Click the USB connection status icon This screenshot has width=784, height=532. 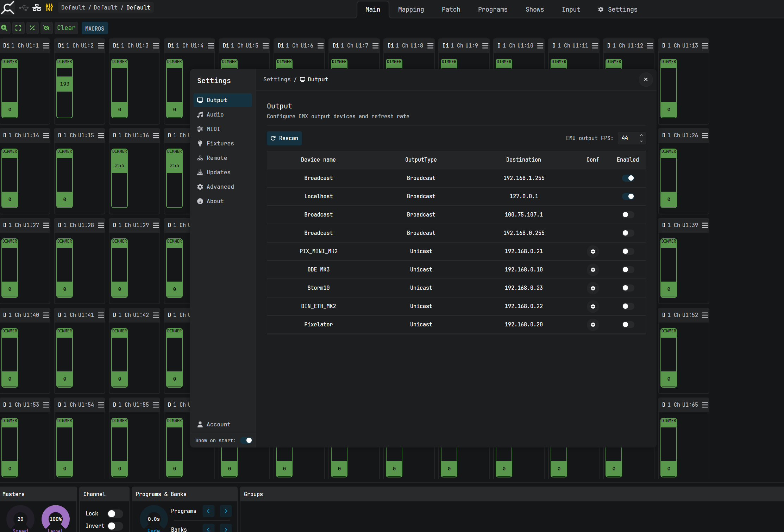pos(24,7)
